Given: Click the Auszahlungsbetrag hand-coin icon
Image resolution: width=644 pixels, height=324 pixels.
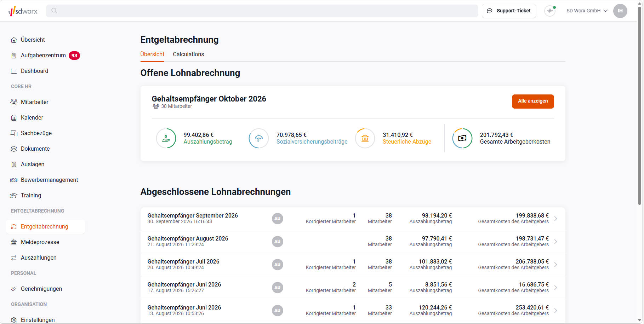Looking at the screenshot, I should click(166, 138).
